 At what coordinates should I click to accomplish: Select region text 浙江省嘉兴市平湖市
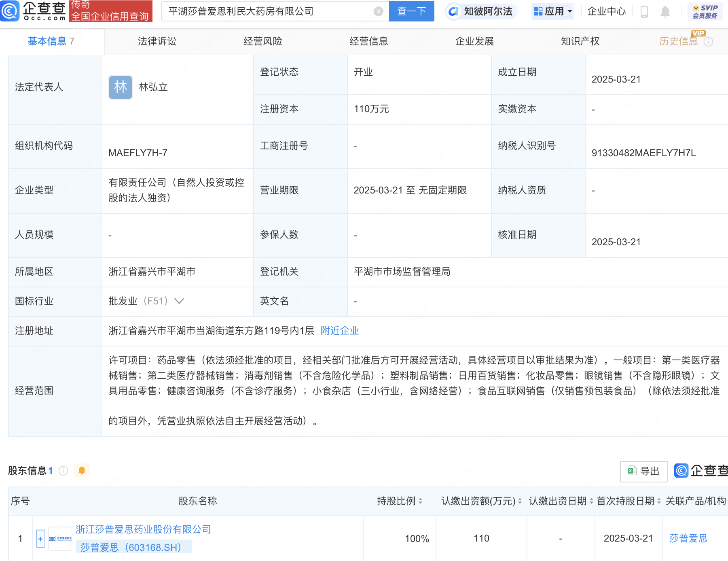click(152, 272)
